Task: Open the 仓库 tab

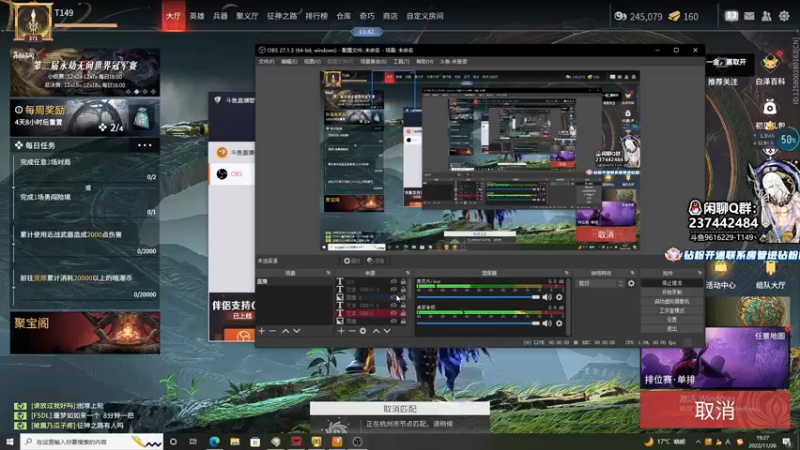Action: tap(344, 16)
